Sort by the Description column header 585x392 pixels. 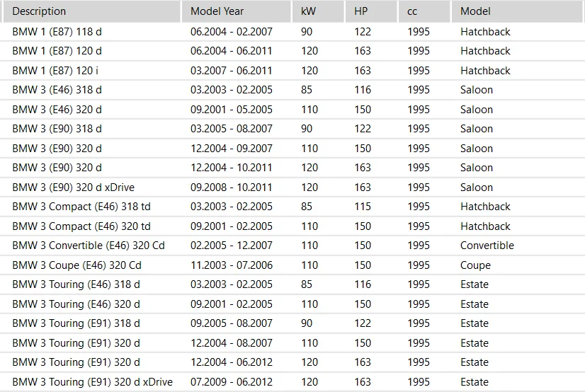pyautogui.click(x=39, y=11)
